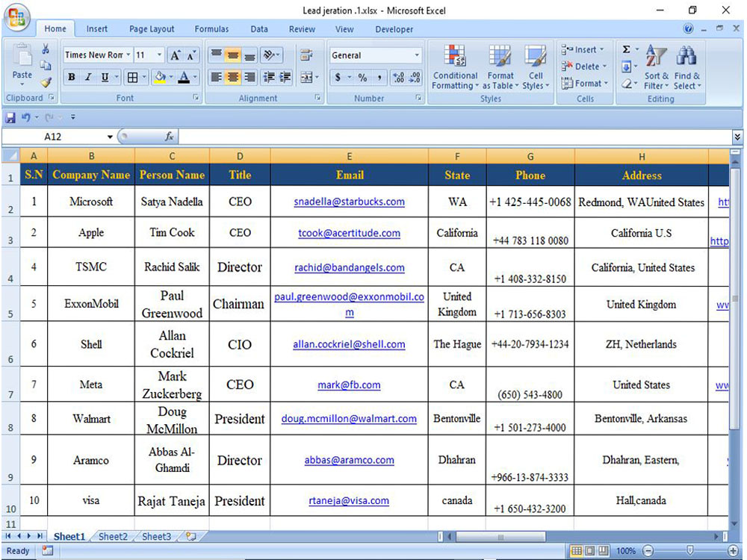Toggle bold formatting
747x560 pixels.
[x=71, y=77]
